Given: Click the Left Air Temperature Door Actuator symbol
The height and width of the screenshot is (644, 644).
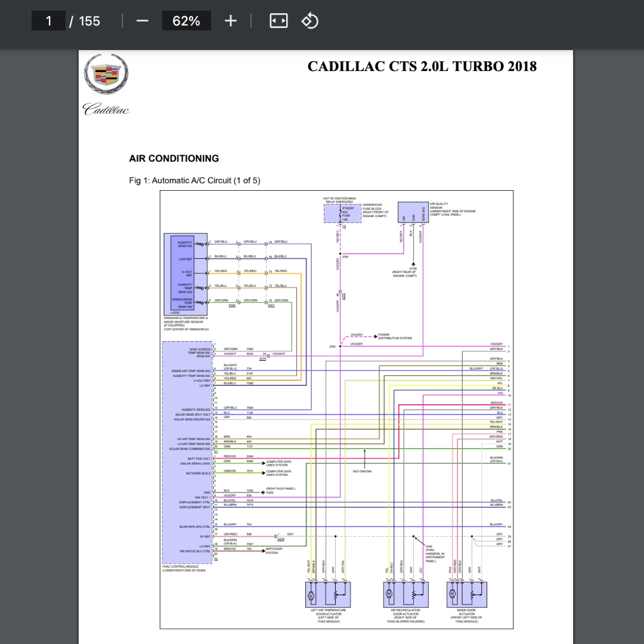Looking at the screenshot, I should pyautogui.click(x=328, y=595).
